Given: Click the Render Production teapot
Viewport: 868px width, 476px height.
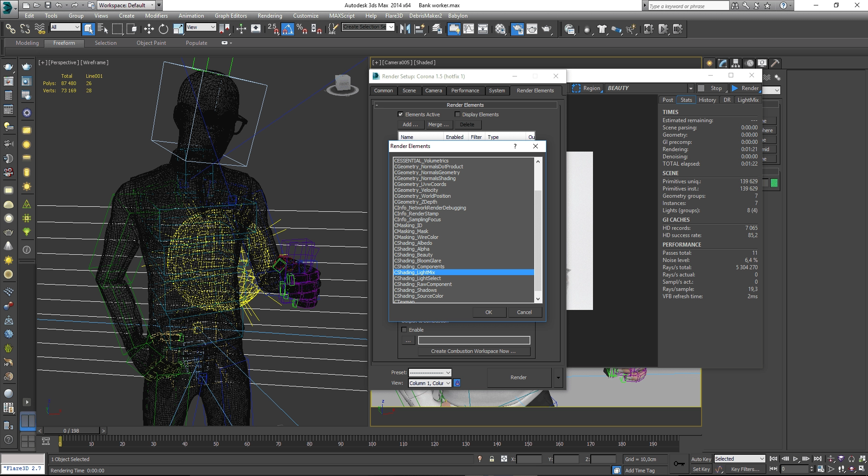Looking at the screenshot, I should tap(547, 29).
